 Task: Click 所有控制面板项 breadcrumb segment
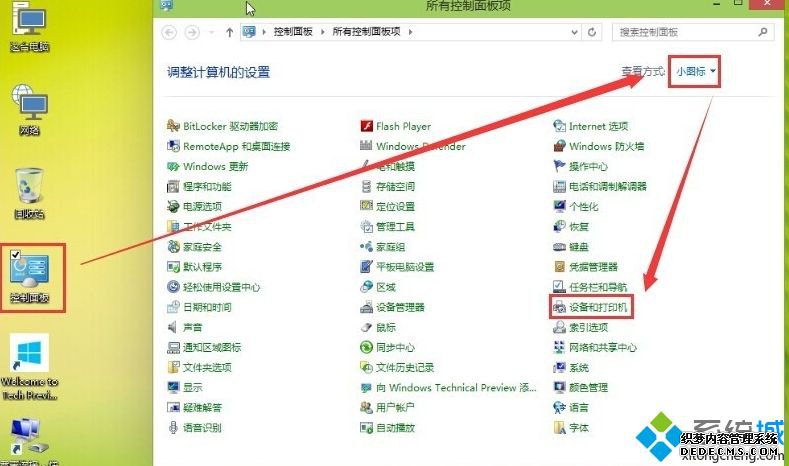tap(366, 32)
